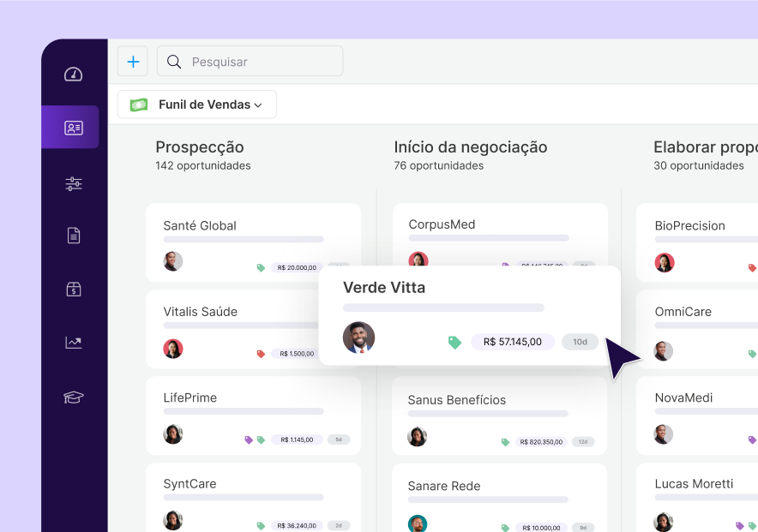Screen dimensions: 758x532
Task: Click the Prospecção column header
Action: point(200,146)
